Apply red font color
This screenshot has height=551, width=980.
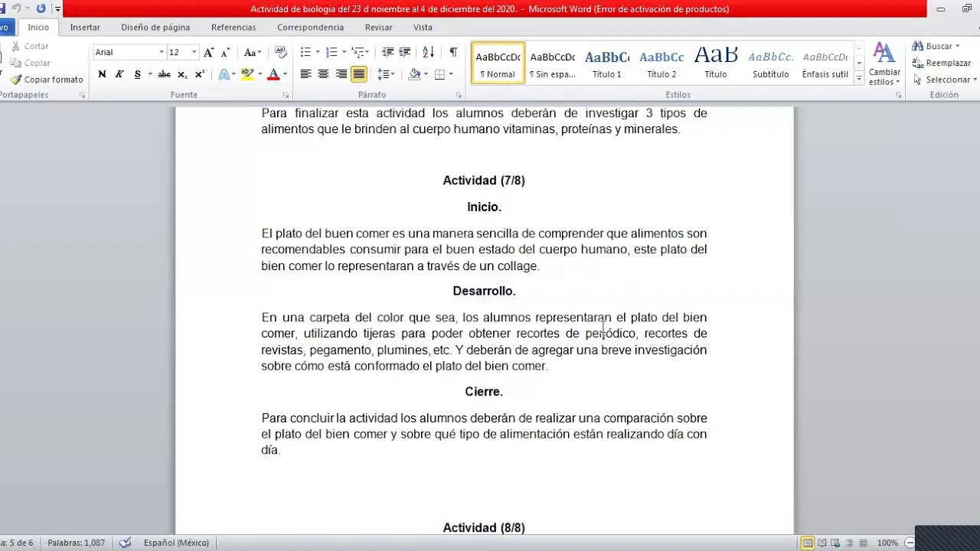point(273,74)
